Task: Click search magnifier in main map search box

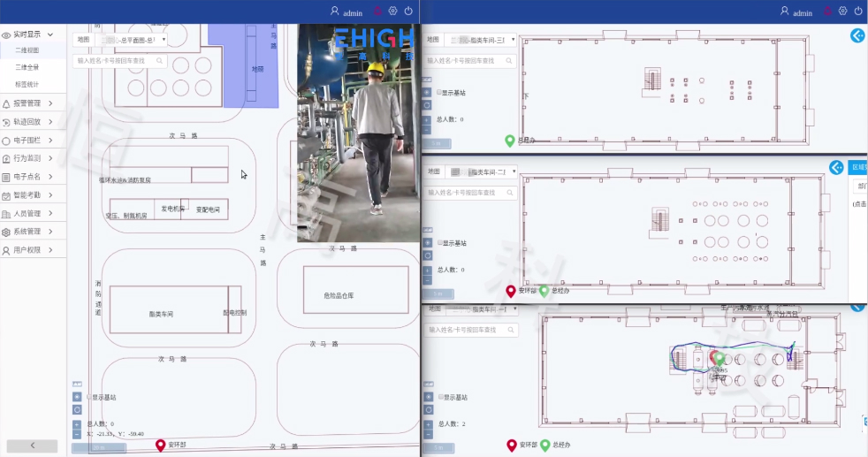Action: (159, 61)
